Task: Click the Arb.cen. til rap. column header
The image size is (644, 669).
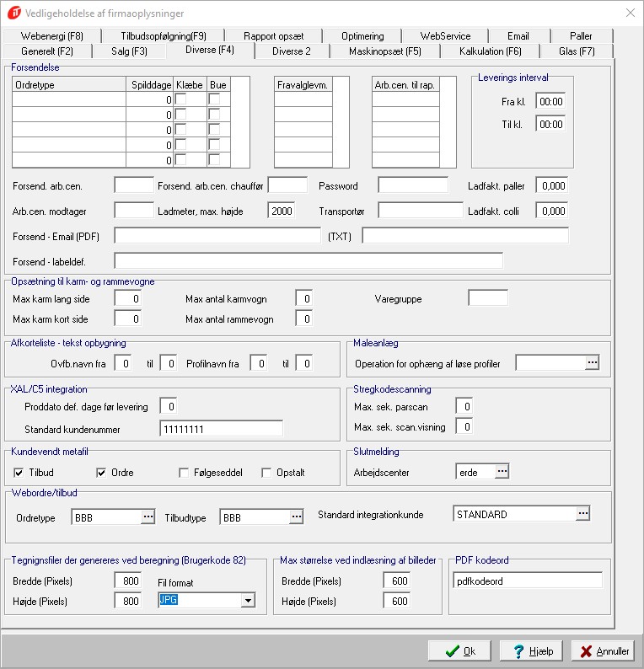Action: coord(405,84)
